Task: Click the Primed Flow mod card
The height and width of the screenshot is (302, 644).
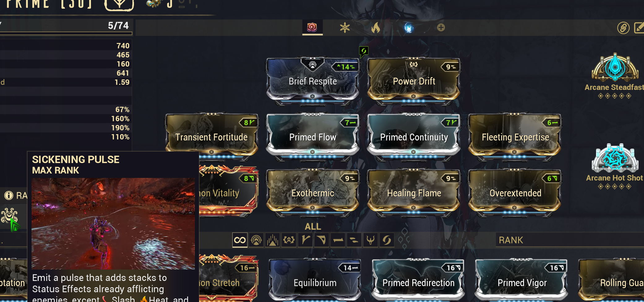Action: click(x=312, y=136)
